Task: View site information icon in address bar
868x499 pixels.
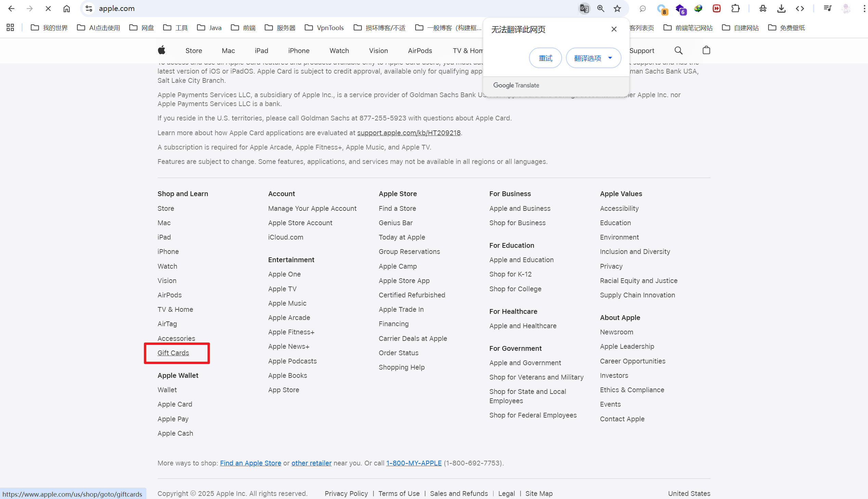Action: (89, 9)
